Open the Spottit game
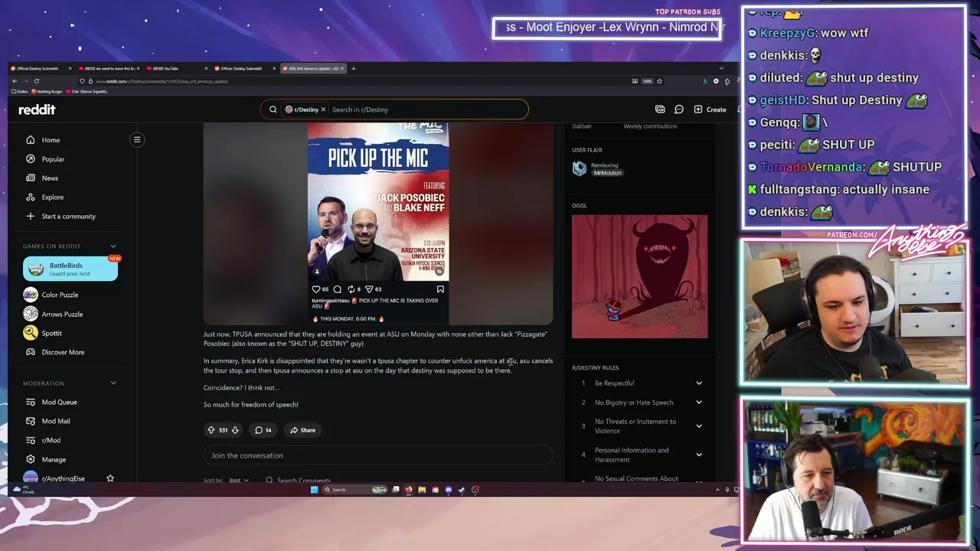The height and width of the screenshot is (551, 980). pos(51,333)
